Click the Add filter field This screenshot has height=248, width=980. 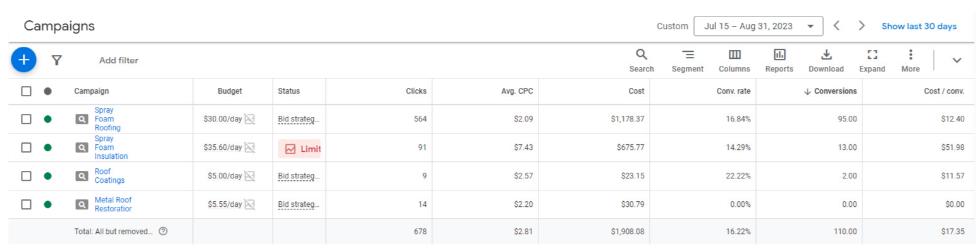(119, 61)
